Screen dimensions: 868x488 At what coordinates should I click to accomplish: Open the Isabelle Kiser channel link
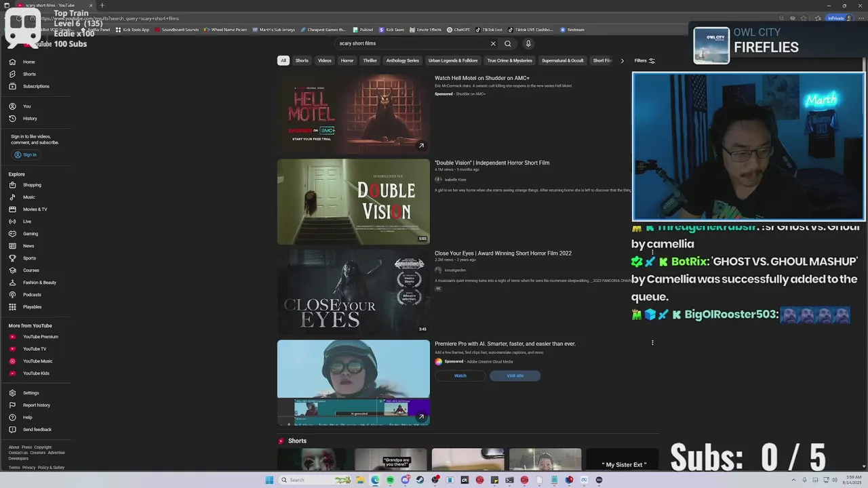(455, 180)
